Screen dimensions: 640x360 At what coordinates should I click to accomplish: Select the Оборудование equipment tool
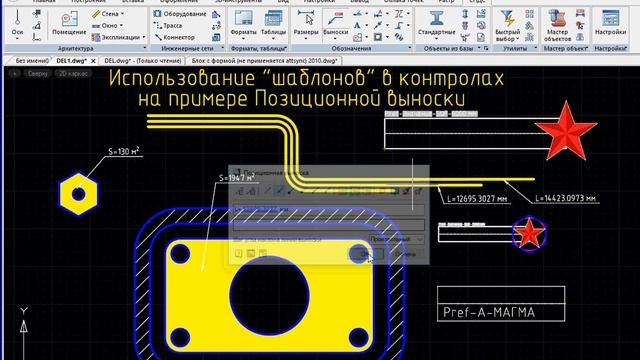point(180,14)
